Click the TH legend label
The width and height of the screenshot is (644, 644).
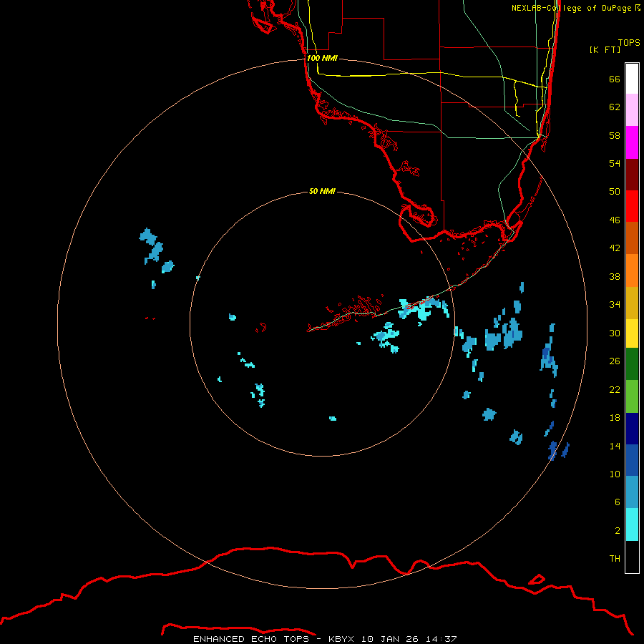coord(615,559)
